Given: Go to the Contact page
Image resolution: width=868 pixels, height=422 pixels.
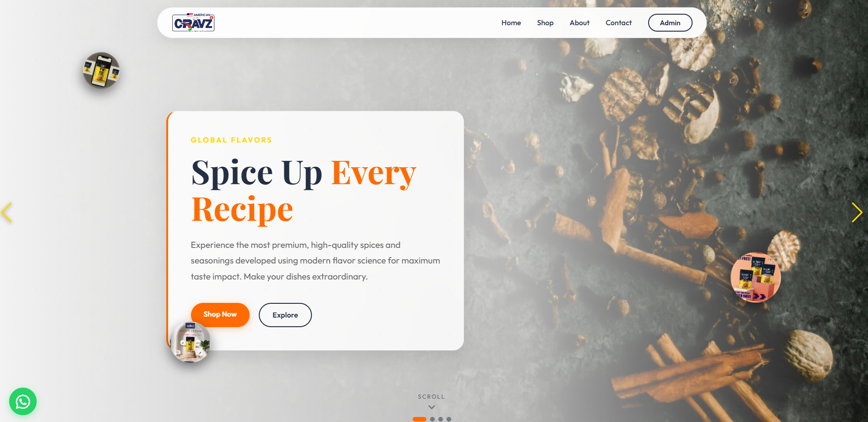Looking at the screenshot, I should (x=618, y=23).
